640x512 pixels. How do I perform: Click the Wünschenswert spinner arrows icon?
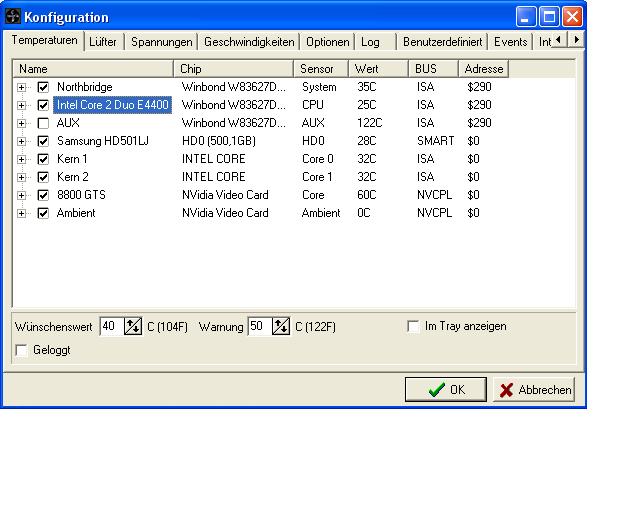[133, 326]
